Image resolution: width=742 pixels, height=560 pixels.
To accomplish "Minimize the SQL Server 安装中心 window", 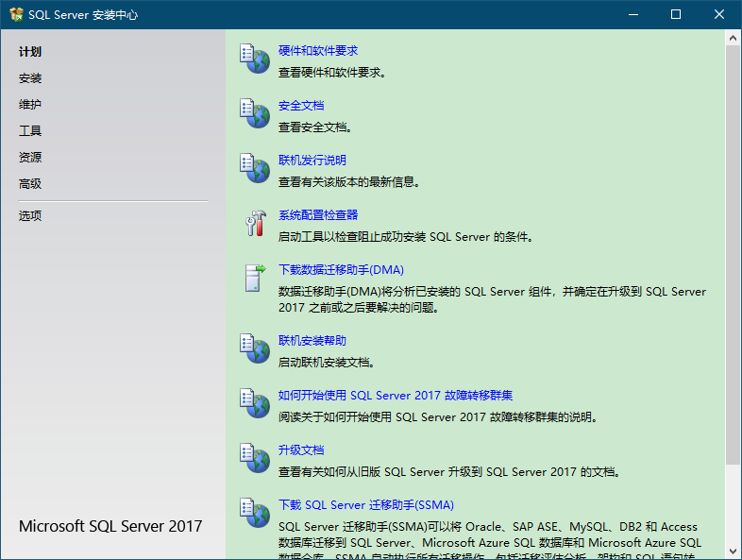I will 633,15.
